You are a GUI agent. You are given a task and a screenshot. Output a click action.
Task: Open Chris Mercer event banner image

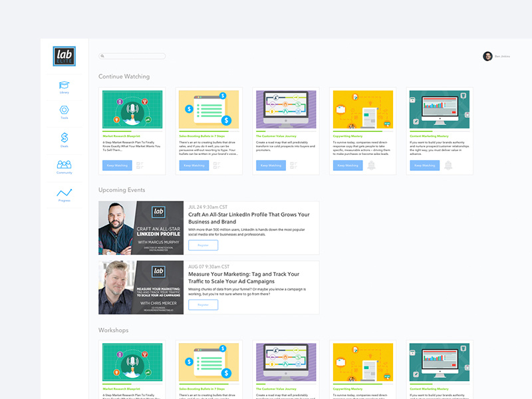[x=141, y=287]
